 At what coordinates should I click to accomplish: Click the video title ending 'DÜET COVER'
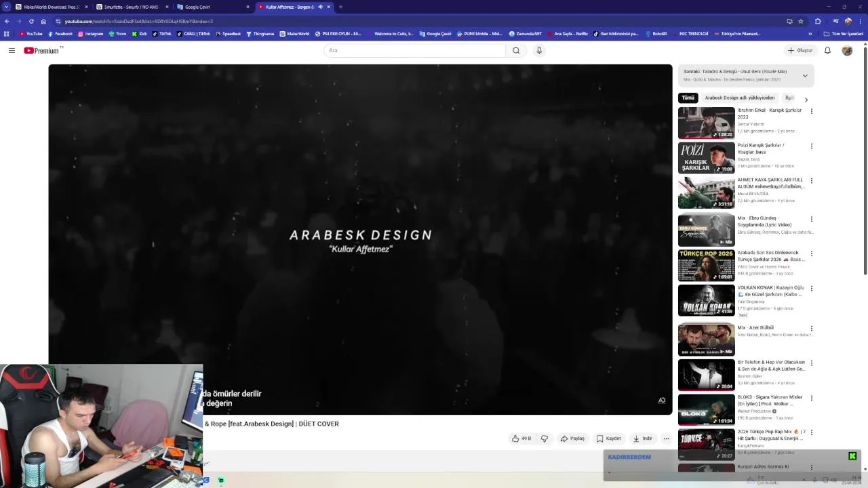[272, 424]
